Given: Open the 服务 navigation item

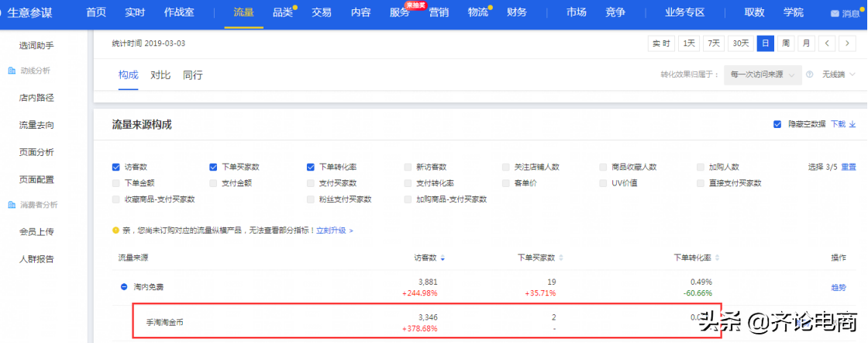Looking at the screenshot, I should pyautogui.click(x=400, y=12).
